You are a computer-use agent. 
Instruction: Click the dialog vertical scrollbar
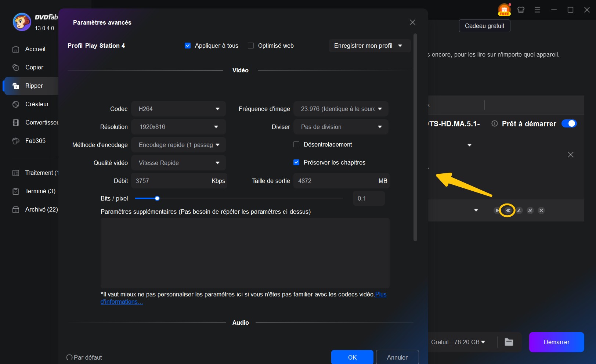(x=415, y=137)
